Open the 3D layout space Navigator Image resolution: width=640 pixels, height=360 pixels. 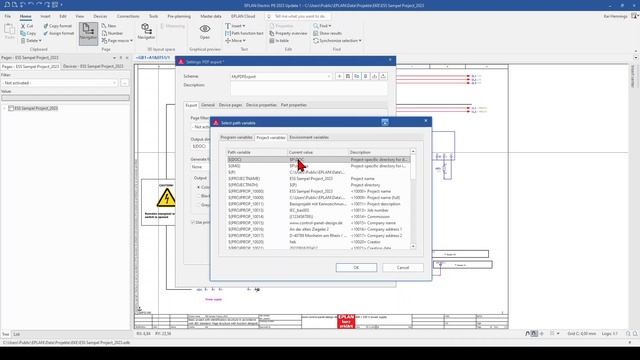click(146, 31)
